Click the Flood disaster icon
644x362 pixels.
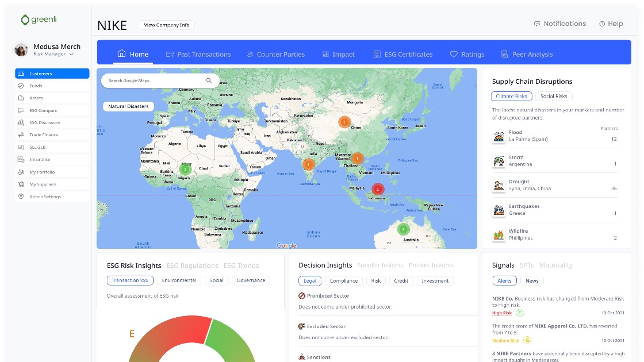pyautogui.click(x=499, y=136)
